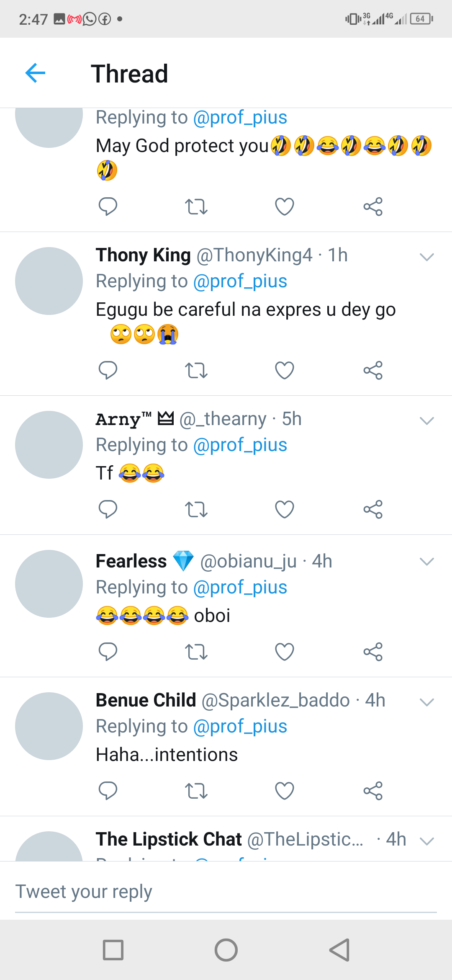Viewport: 452px width, 980px height.
Task: Open @prof_pius link in Fearless's reply
Action: 240,588
